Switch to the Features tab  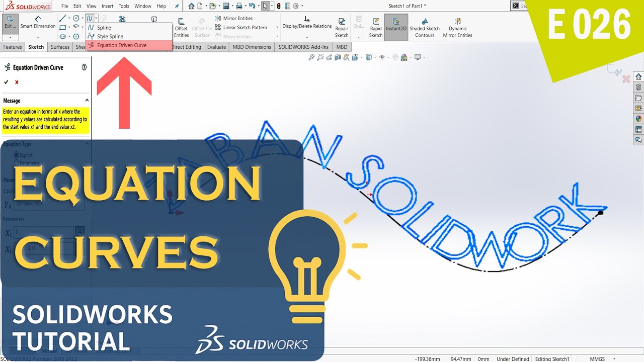pyautogui.click(x=13, y=47)
